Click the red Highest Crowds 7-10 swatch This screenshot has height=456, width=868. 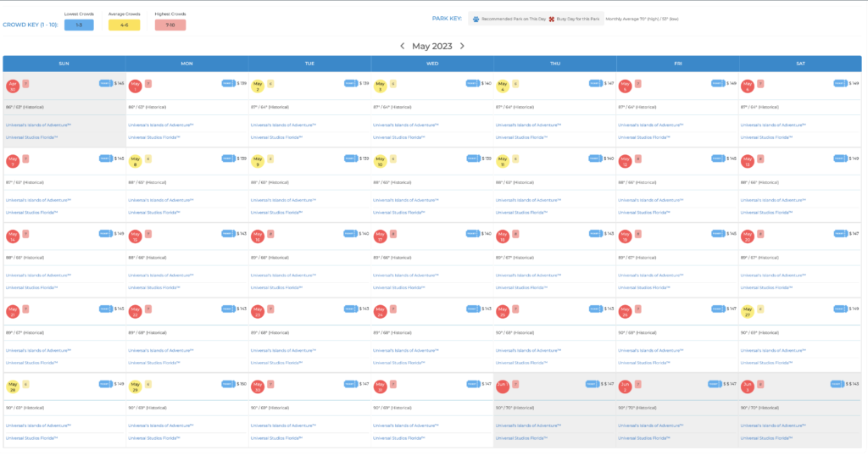click(x=170, y=25)
